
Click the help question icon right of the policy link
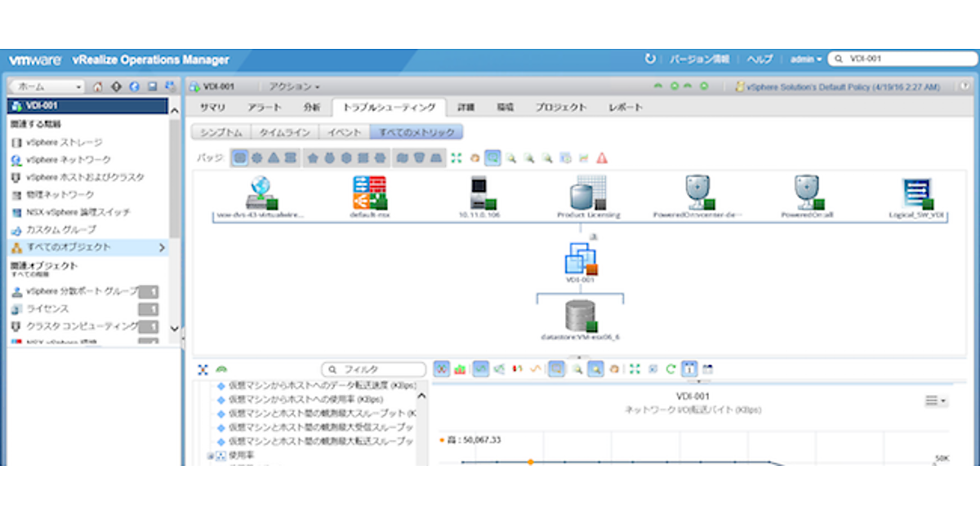coord(965,86)
